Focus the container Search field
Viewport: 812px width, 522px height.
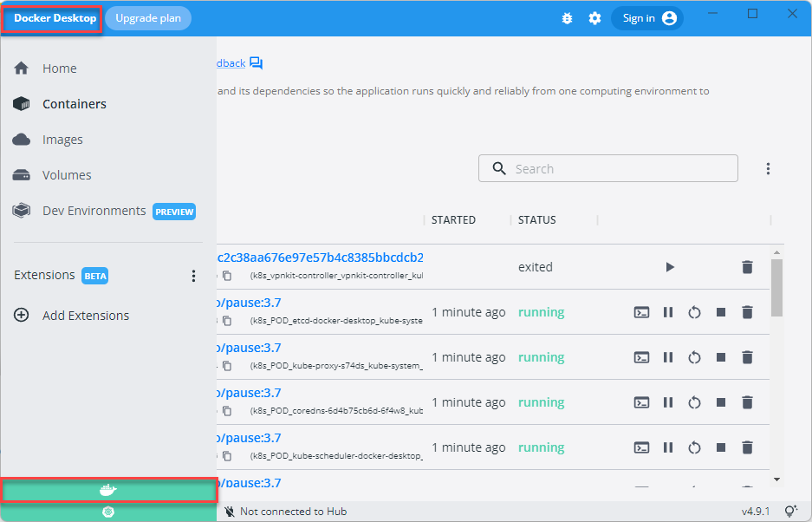(608, 168)
